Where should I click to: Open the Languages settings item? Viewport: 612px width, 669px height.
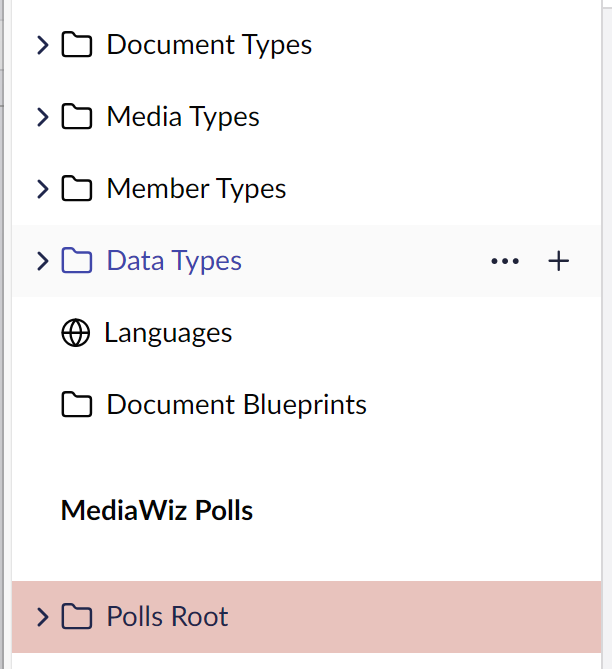coord(168,333)
